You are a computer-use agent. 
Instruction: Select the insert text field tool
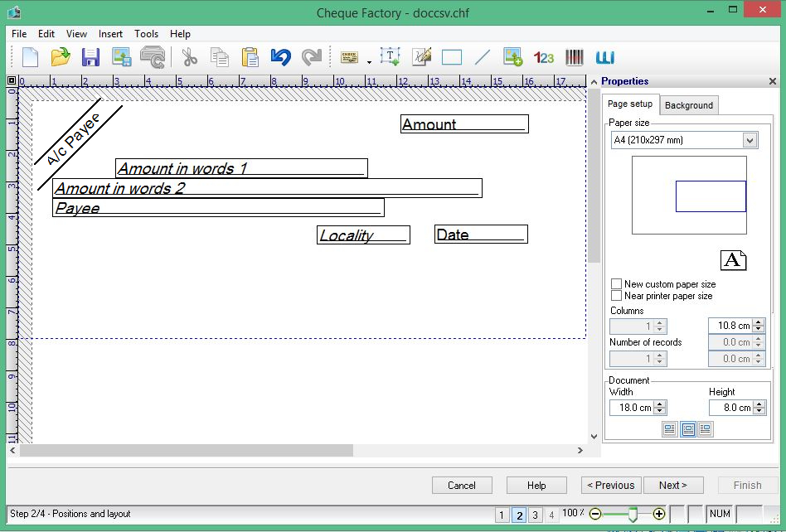(x=390, y=57)
